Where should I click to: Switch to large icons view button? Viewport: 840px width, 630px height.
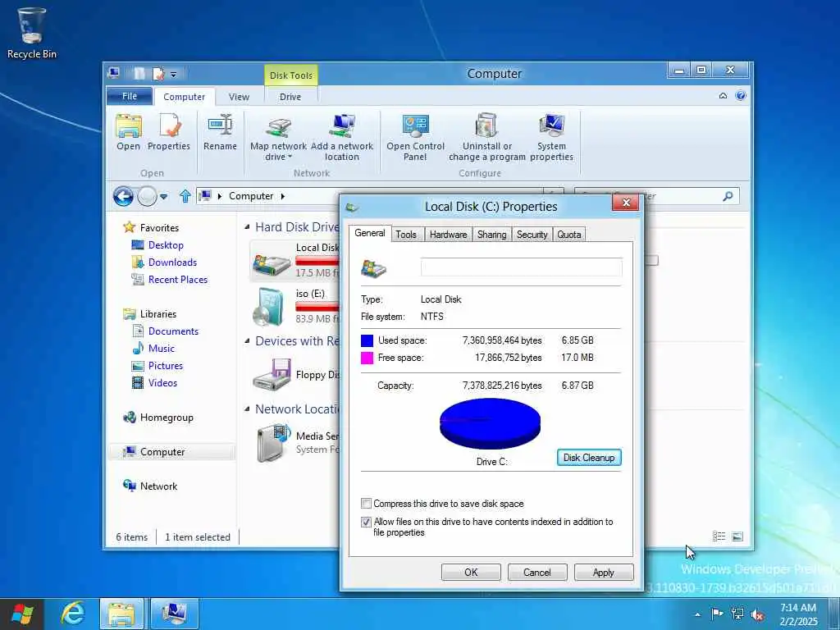(737, 536)
